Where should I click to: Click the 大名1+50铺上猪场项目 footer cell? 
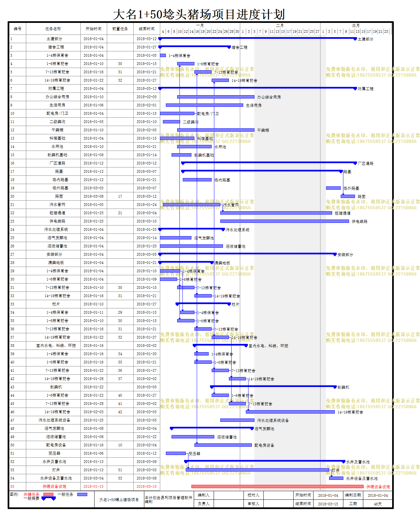point(119,500)
